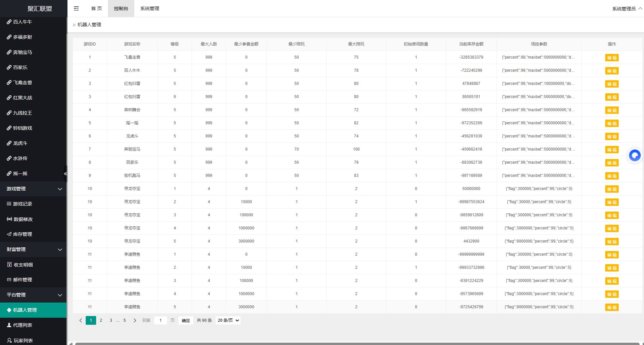Open 数据修改 in the sidebar
This screenshot has height=345, width=644.
click(23, 219)
